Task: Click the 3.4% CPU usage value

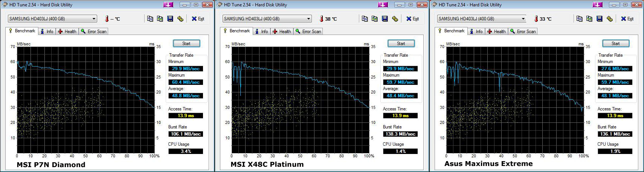Action: coord(186,151)
